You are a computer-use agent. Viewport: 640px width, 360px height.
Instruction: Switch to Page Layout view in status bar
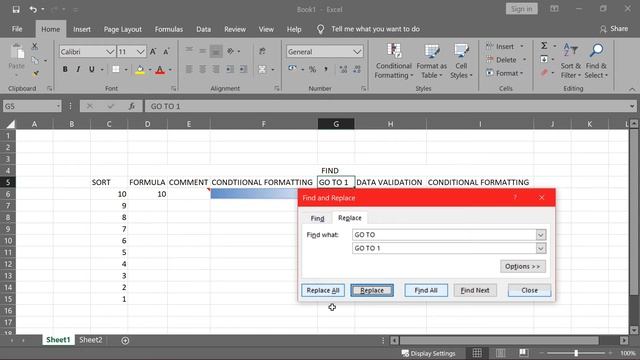click(500, 353)
